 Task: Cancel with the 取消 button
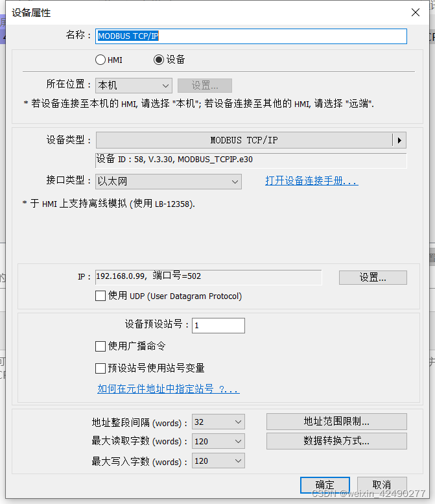click(382, 485)
